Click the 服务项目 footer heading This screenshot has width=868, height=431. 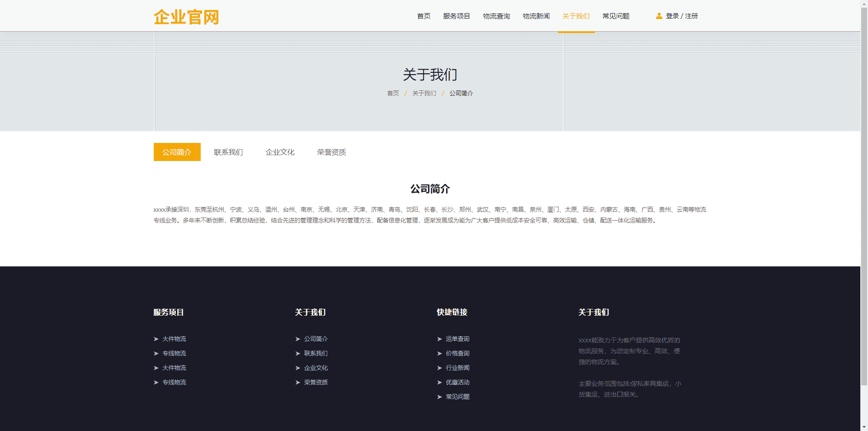point(169,312)
